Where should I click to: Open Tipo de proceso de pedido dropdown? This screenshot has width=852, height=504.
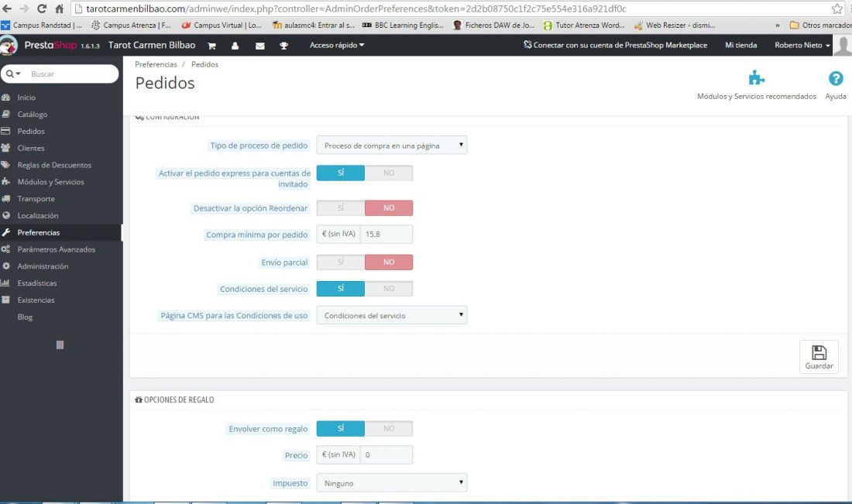coord(392,146)
